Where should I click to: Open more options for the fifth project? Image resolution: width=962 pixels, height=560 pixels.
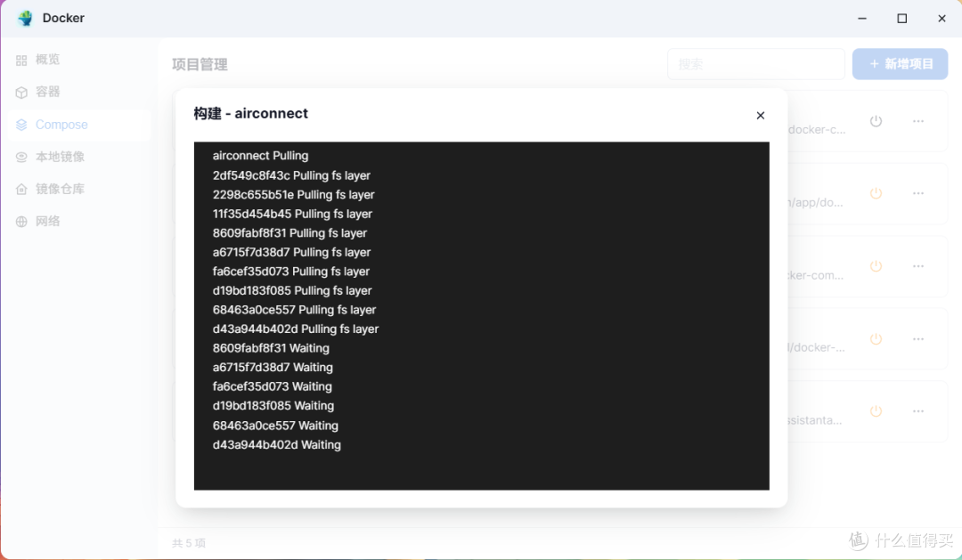pyautogui.click(x=917, y=411)
